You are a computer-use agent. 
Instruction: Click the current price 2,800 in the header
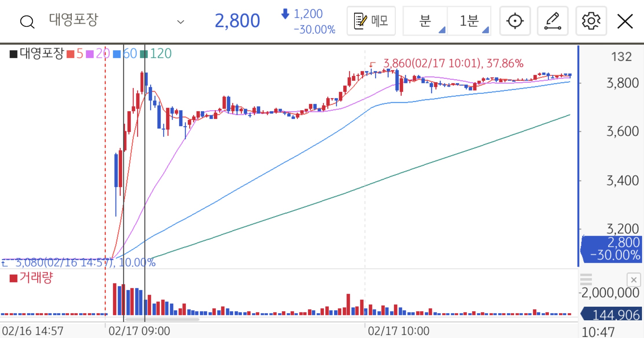tap(237, 21)
